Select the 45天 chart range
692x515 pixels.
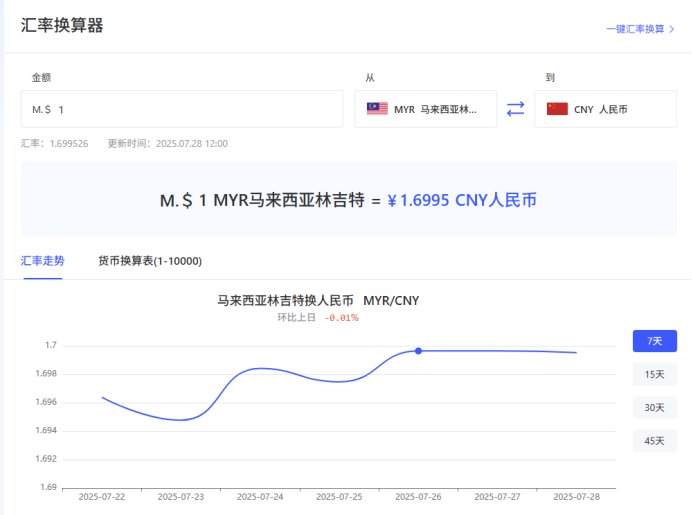(654, 440)
